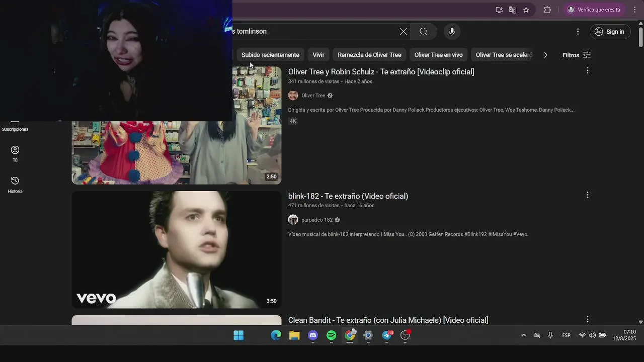Open the Chrome three-dot browser menu
The image size is (644, 362).
pos(634,10)
